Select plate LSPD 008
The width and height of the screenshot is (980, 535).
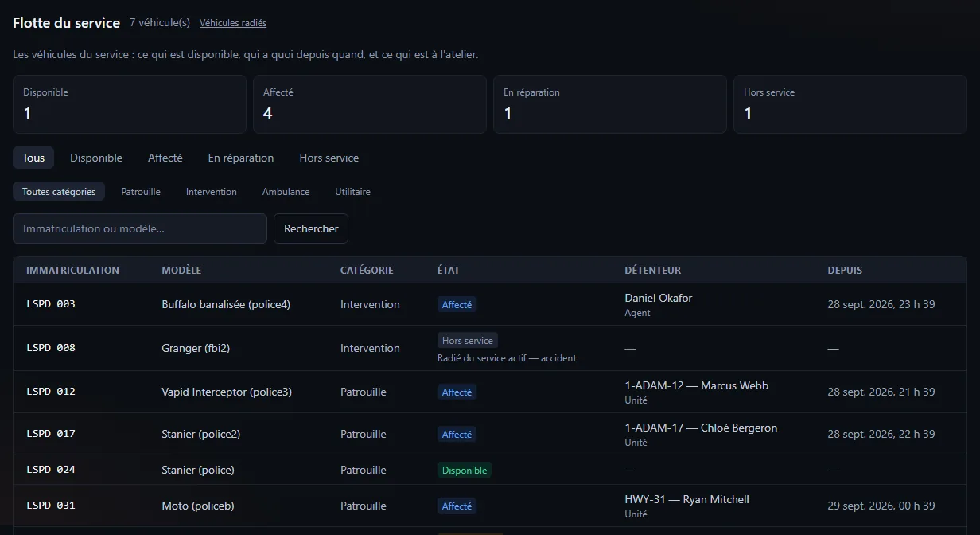click(x=51, y=348)
